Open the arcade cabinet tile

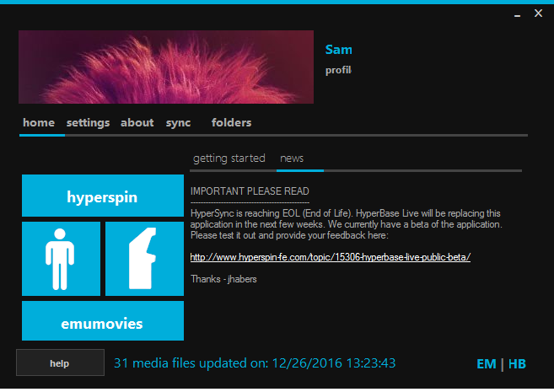pos(144,259)
